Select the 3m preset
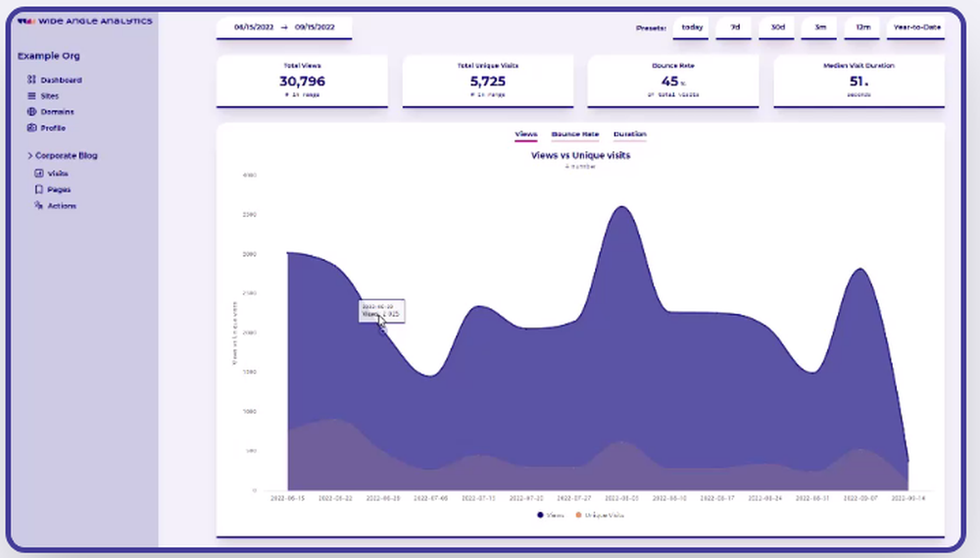The height and width of the screenshot is (558, 980). coord(820,27)
